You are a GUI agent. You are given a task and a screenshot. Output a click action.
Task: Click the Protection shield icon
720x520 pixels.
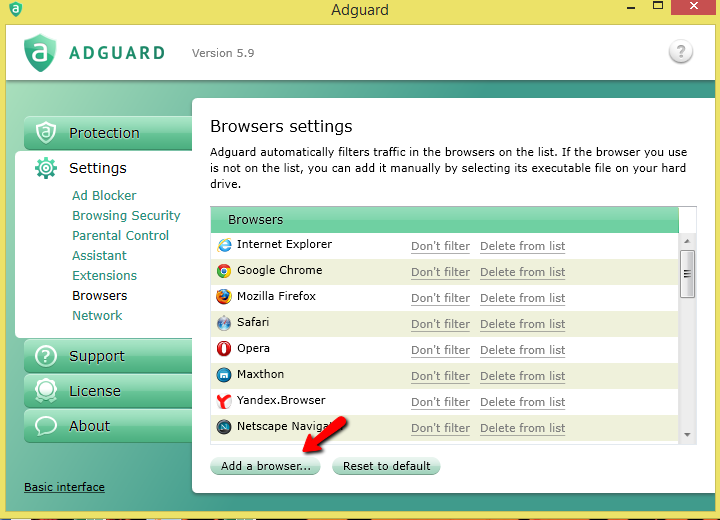[x=46, y=133]
